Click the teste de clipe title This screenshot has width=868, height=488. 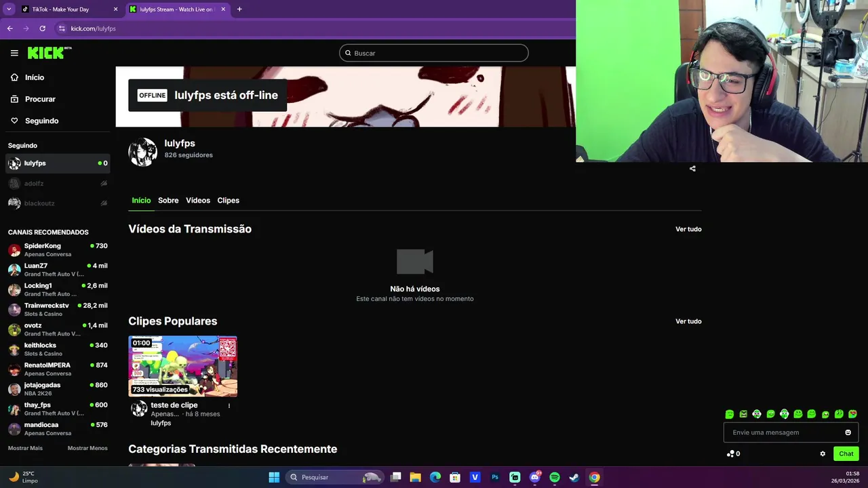[x=174, y=405]
